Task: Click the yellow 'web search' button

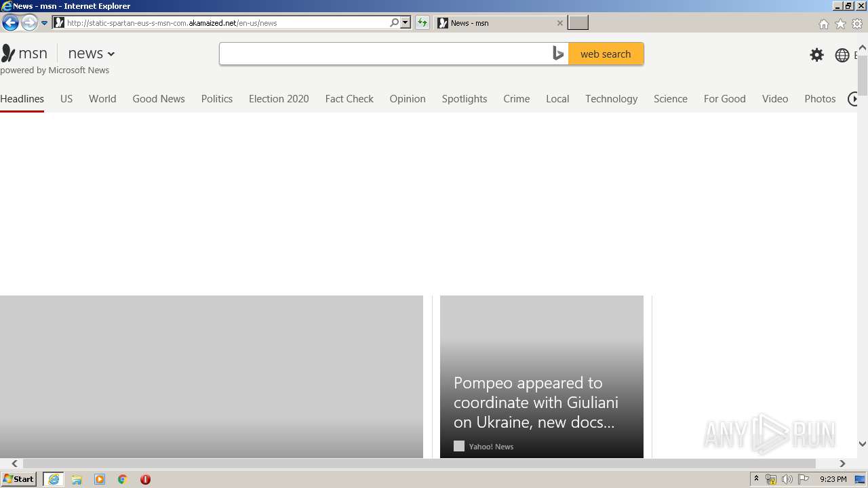Action: point(606,54)
